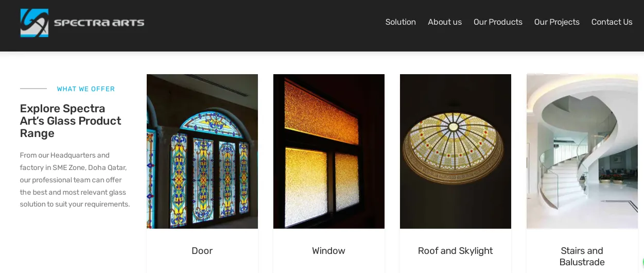Click the blank card area below Door title
This screenshot has height=273, width=644.
click(202, 266)
